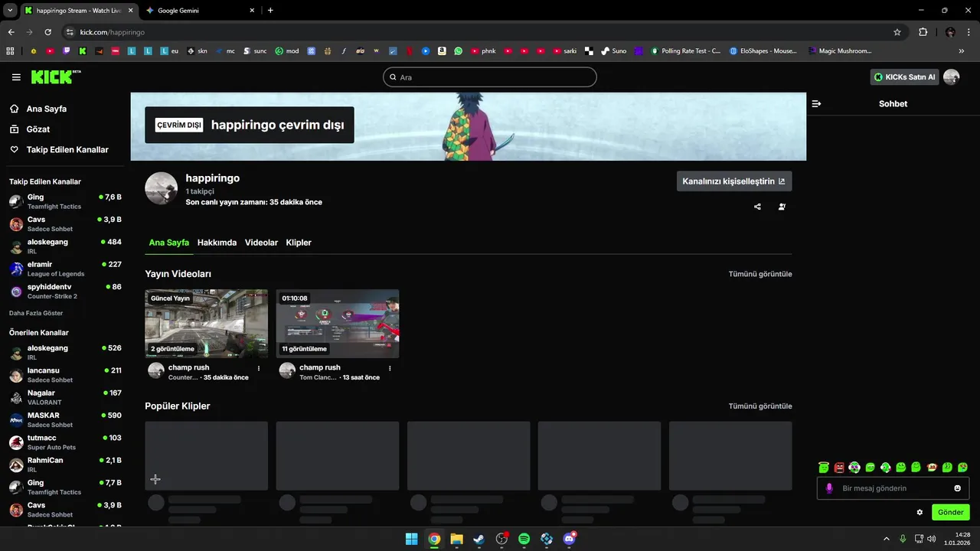Collapse the Sohbet chat panel
Image resolution: width=980 pixels, height=551 pixels.
tap(816, 103)
